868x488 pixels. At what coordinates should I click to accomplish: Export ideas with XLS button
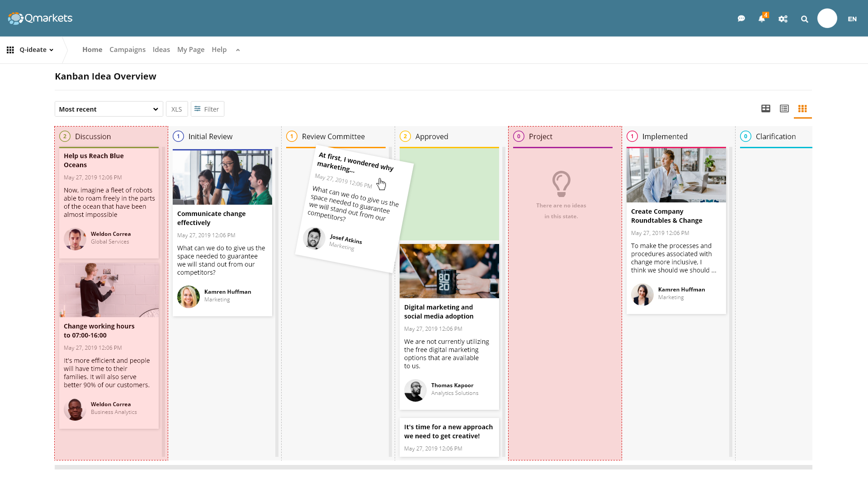point(177,109)
